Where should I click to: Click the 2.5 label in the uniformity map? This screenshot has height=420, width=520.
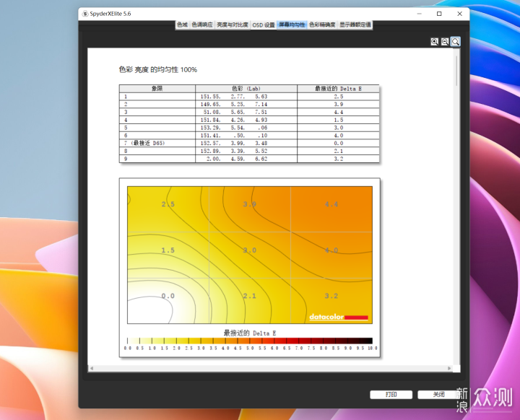tap(168, 204)
